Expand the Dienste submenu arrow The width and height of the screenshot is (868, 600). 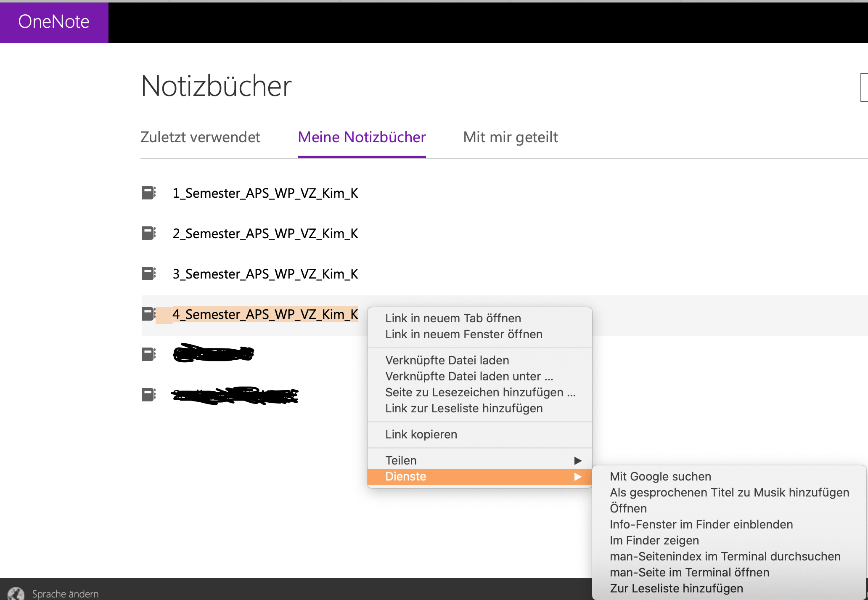pos(578,476)
